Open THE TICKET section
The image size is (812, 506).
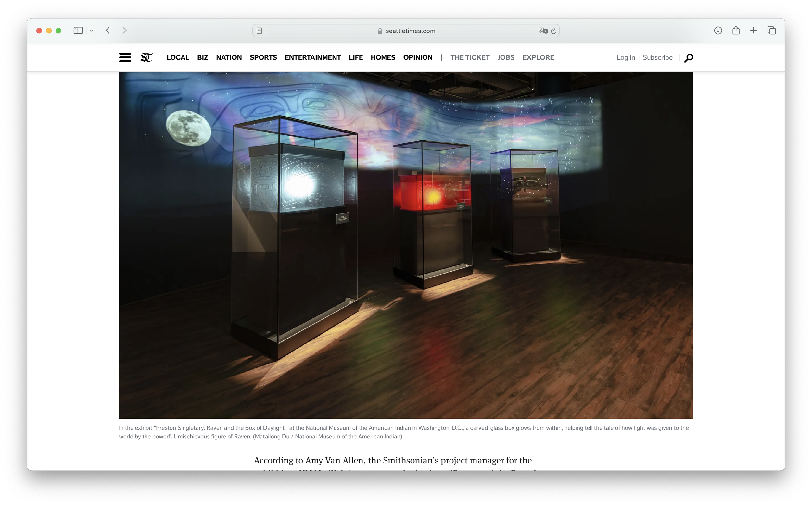470,57
